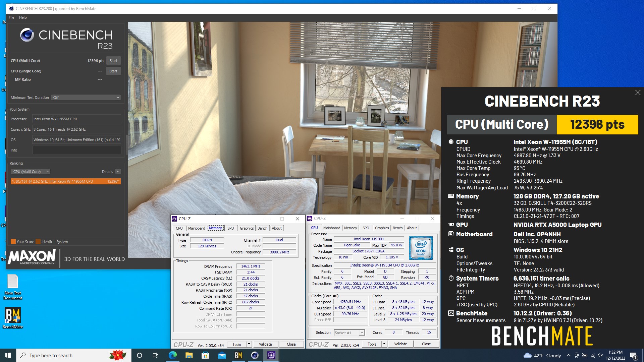Open Cortana from the taskbar
This screenshot has height=362, width=644.
pyautogui.click(x=140, y=355)
